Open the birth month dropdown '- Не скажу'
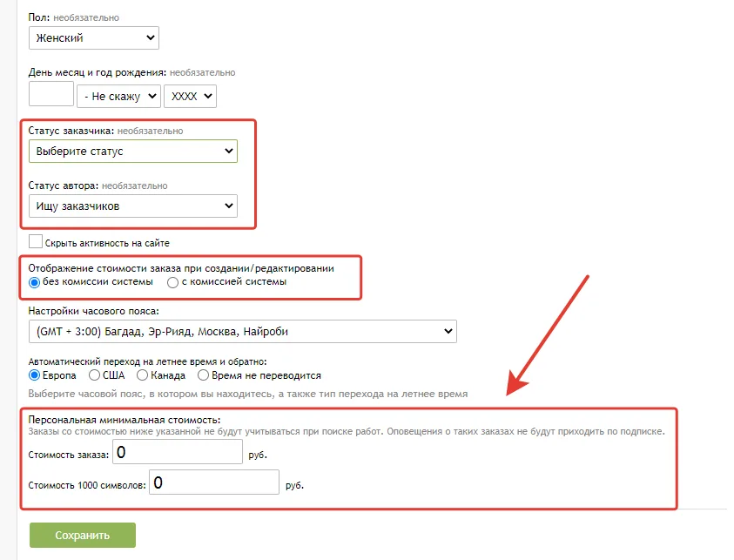The width and height of the screenshot is (734, 560). click(118, 96)
